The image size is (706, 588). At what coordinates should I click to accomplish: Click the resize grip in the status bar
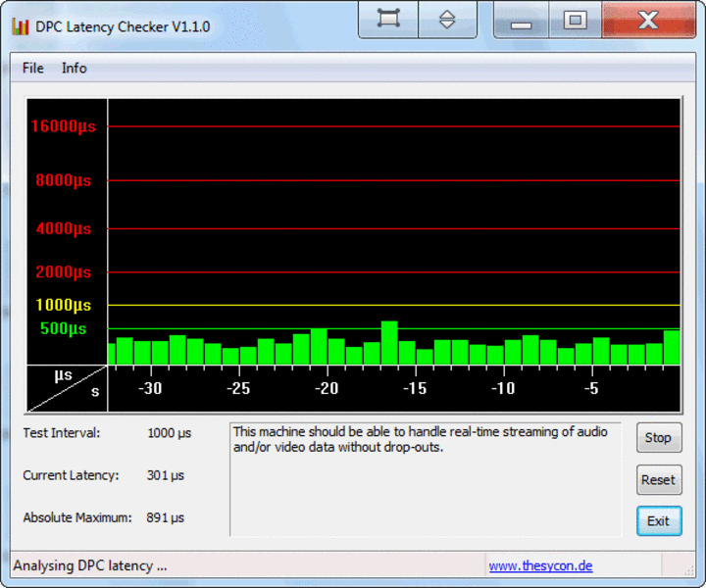(689, 570)
